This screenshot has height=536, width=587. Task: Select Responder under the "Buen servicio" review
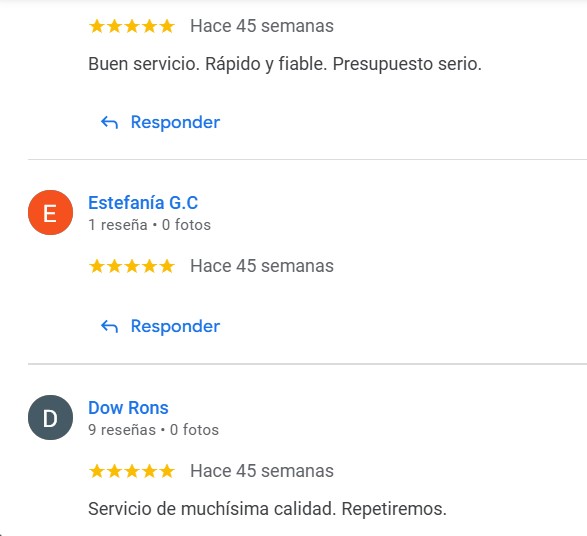tap(175, 122)
